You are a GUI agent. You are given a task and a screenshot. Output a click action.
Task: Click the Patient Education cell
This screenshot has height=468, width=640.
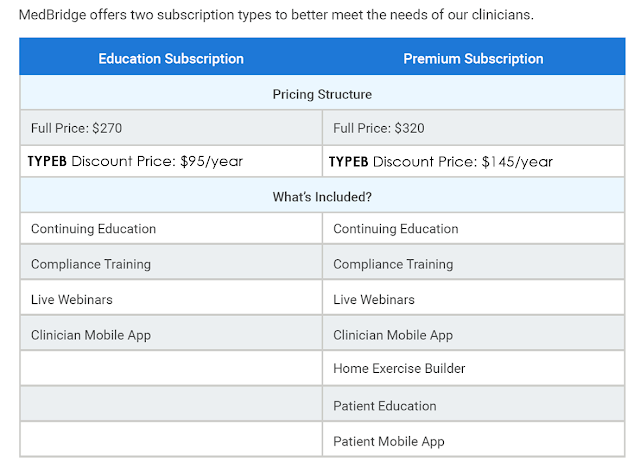coord(385,405)
